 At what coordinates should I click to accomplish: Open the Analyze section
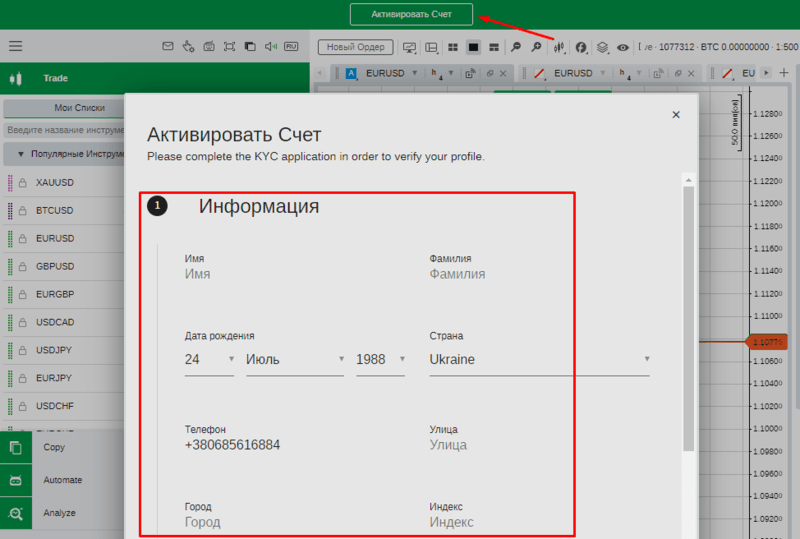[x=62, y=513]
